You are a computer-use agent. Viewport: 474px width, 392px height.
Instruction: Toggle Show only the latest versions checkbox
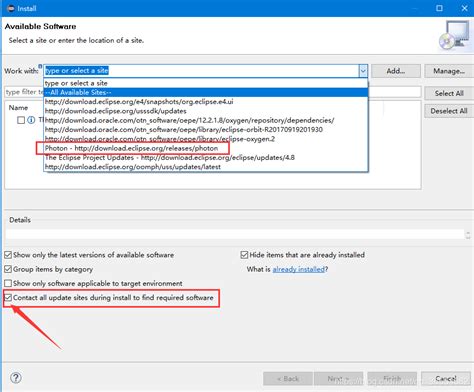coord(8,255)
